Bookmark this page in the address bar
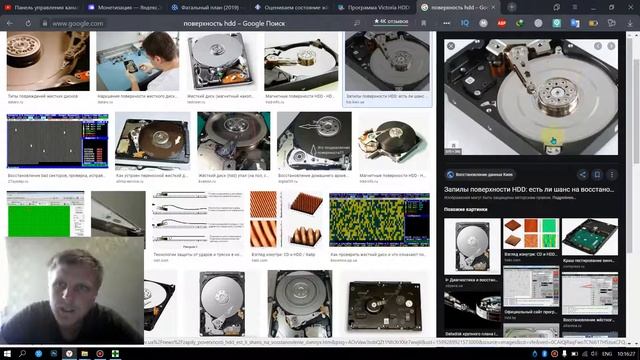 pos(424,23)
